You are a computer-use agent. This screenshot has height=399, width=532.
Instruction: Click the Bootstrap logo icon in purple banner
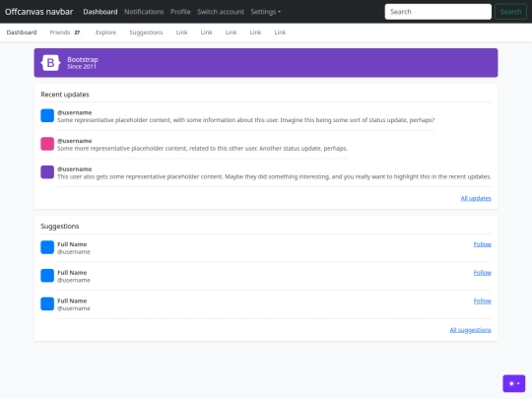tap(50, 62)
